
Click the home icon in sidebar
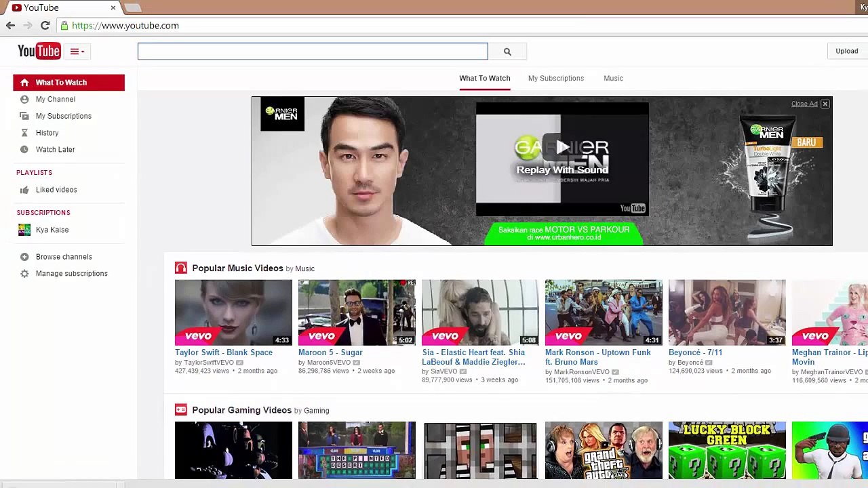click(x=24, y=83)
